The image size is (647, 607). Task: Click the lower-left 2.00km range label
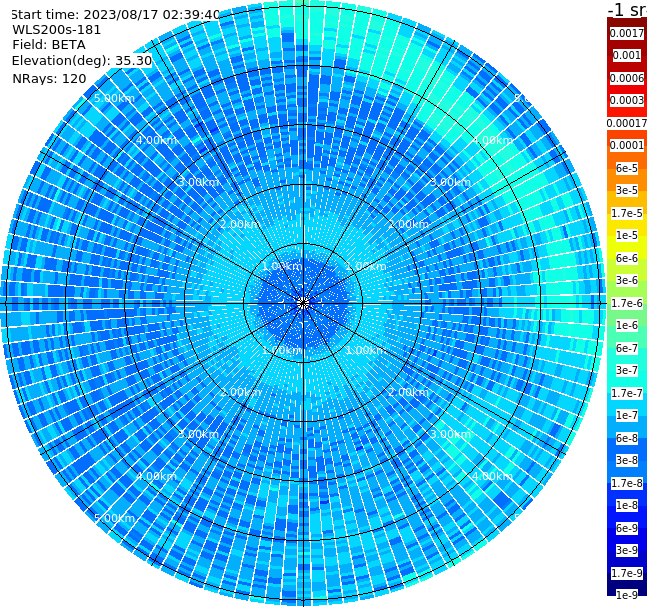[240, 392]
